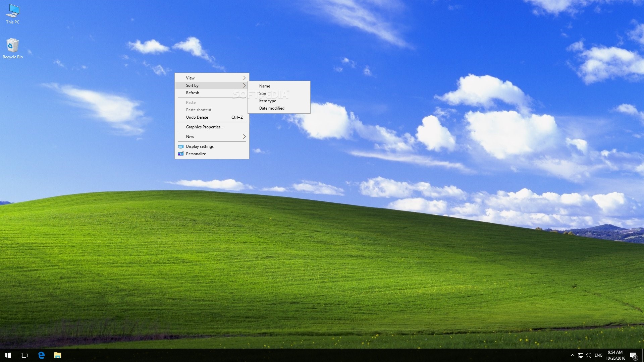The width and height of the screenshot is (644, 362).
Task: Choose Refresh in the context menu
Action: coord(212,93)
